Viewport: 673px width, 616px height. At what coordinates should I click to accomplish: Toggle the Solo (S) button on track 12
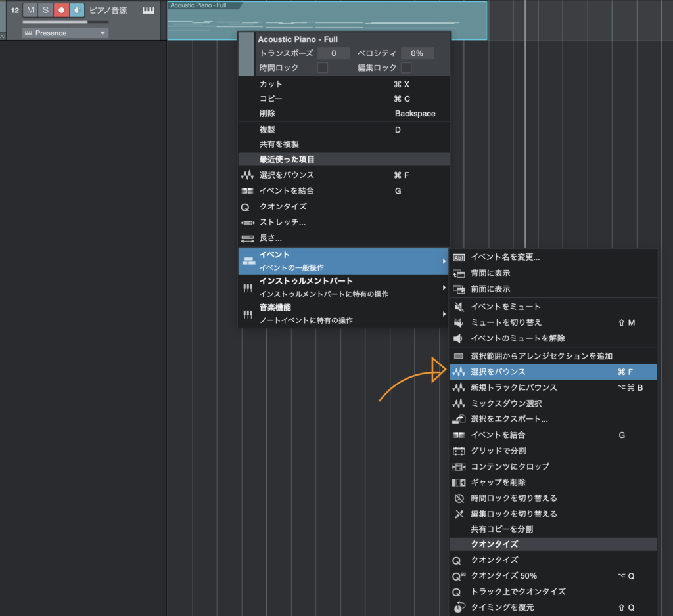pyautogui.click(x=45, y=10)
